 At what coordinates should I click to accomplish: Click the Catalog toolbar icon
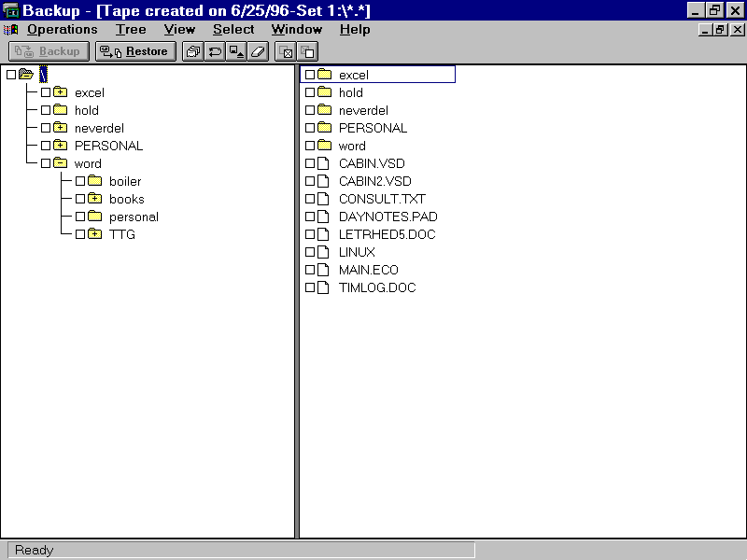(192, 51)
